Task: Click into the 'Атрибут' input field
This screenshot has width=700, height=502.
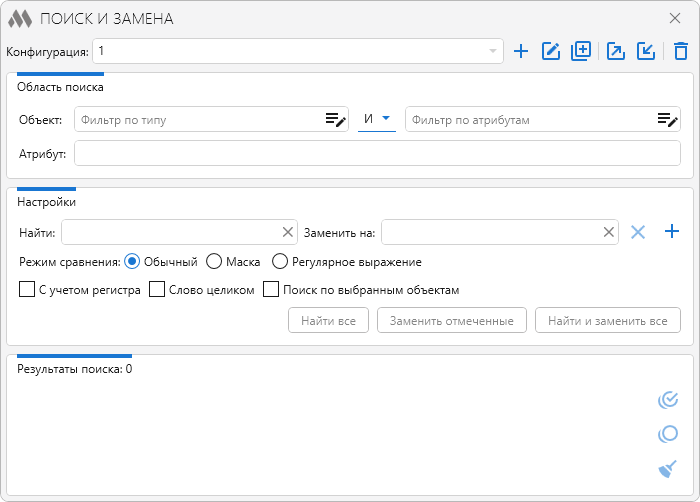Action: click(377, 153)
